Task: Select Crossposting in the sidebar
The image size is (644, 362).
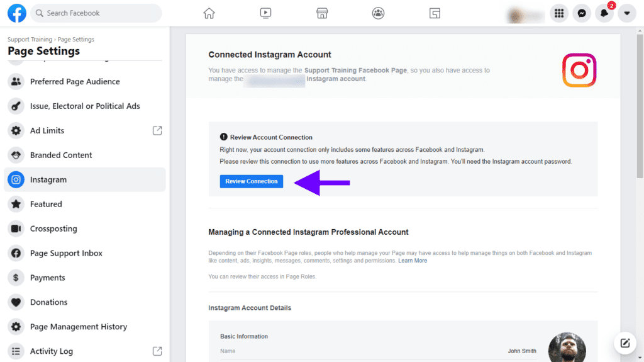Action: click(x=53, y=229)
